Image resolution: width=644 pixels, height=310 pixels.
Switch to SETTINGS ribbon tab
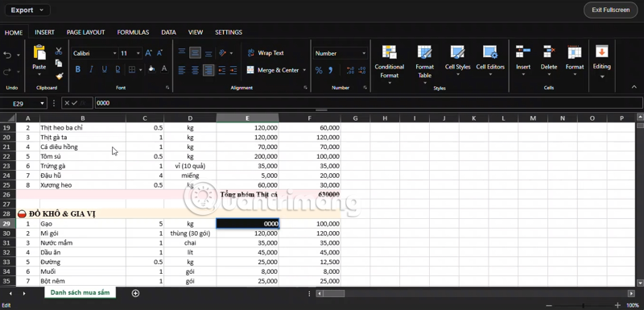pyautogui.click(x=229, y=32)
